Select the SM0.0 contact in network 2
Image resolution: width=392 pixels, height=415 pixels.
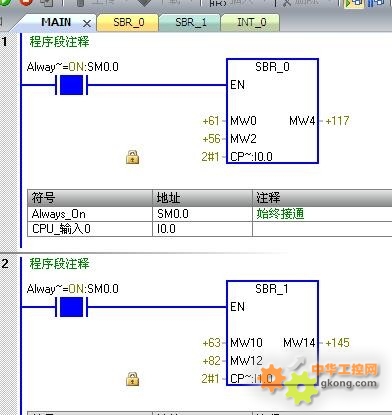tap(71, 307)
